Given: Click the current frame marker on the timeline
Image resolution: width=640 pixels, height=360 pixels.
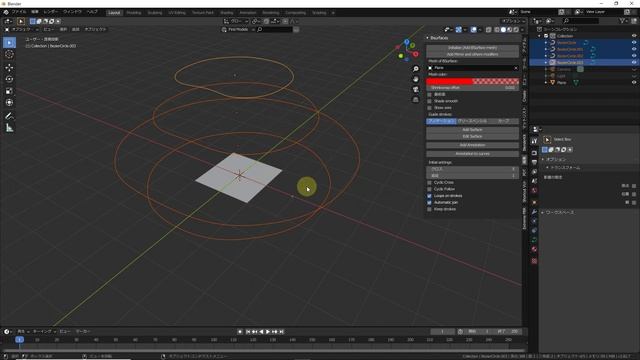Looking at the screenshot, I should pos(19,340).
